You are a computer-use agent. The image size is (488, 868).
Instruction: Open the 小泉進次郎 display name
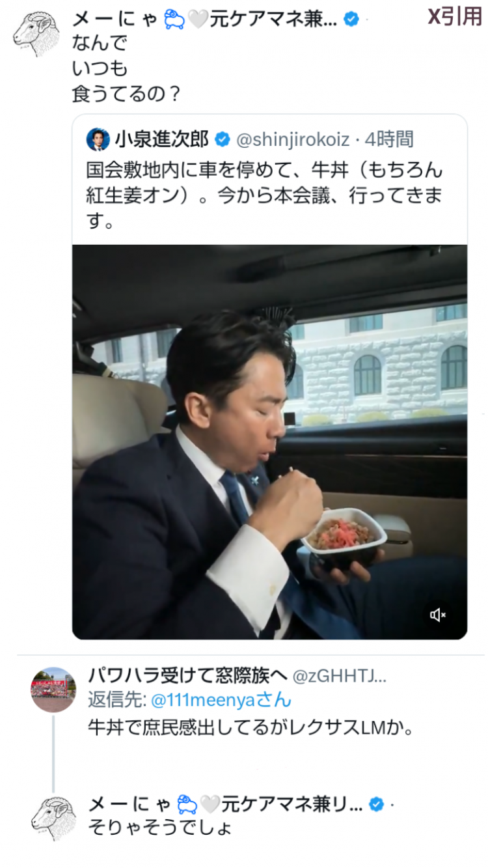click(x=162, y=139)
